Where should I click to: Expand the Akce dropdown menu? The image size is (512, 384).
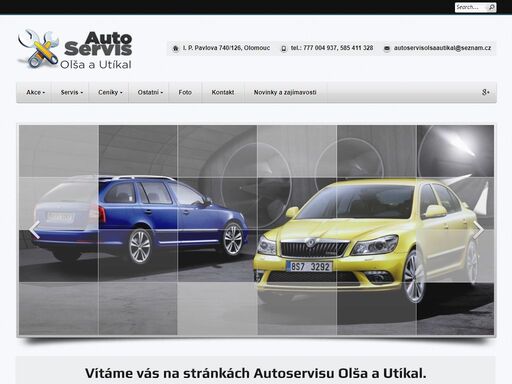[x=35, y=92]
